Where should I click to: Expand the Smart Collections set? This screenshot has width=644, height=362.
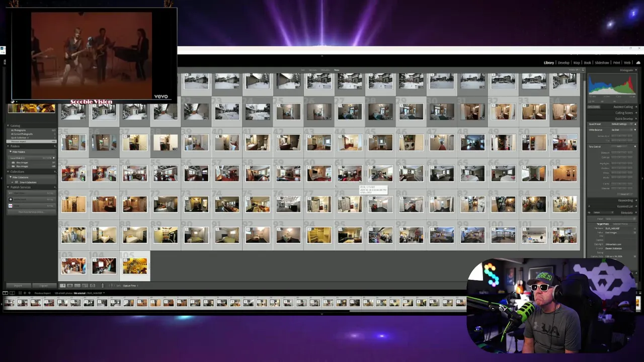tap(12, 183)
